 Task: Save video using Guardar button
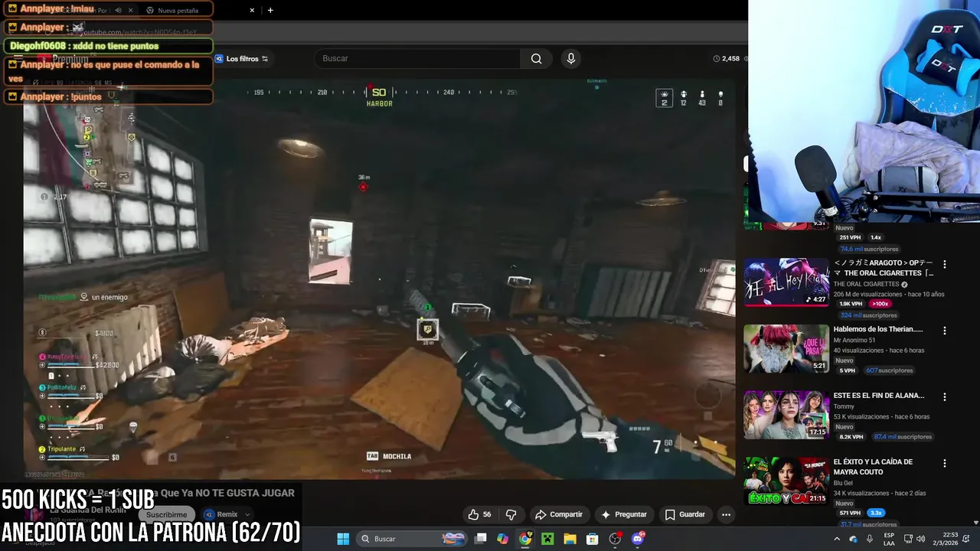click(x=684, y=514)
